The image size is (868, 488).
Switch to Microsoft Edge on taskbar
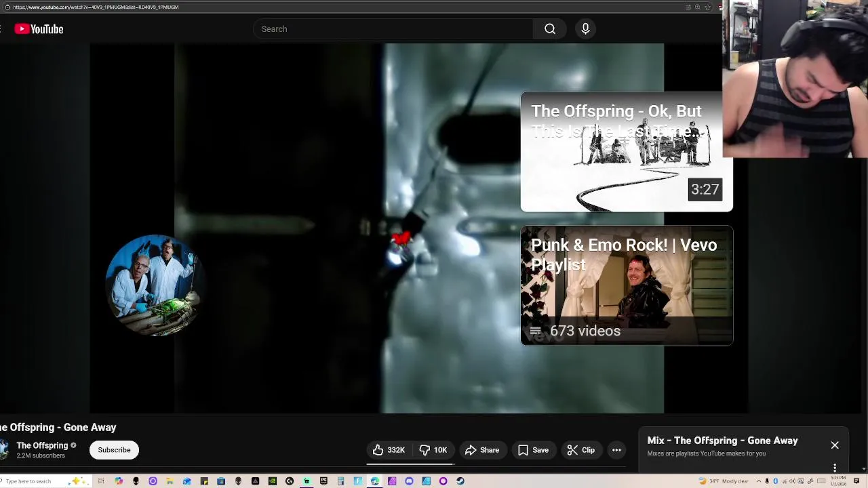(x=374, y=481)
